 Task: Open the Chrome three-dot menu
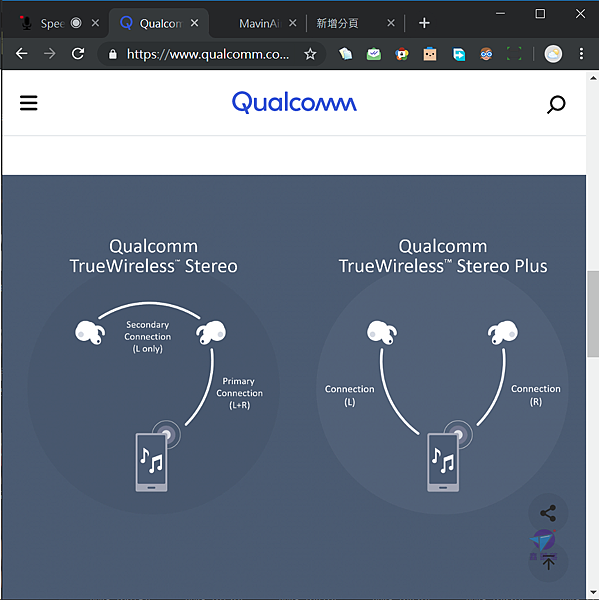(x=581, y=54)
